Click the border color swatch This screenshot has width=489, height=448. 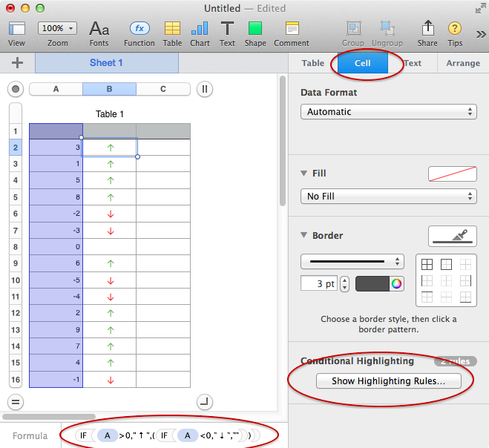point(373,283)
